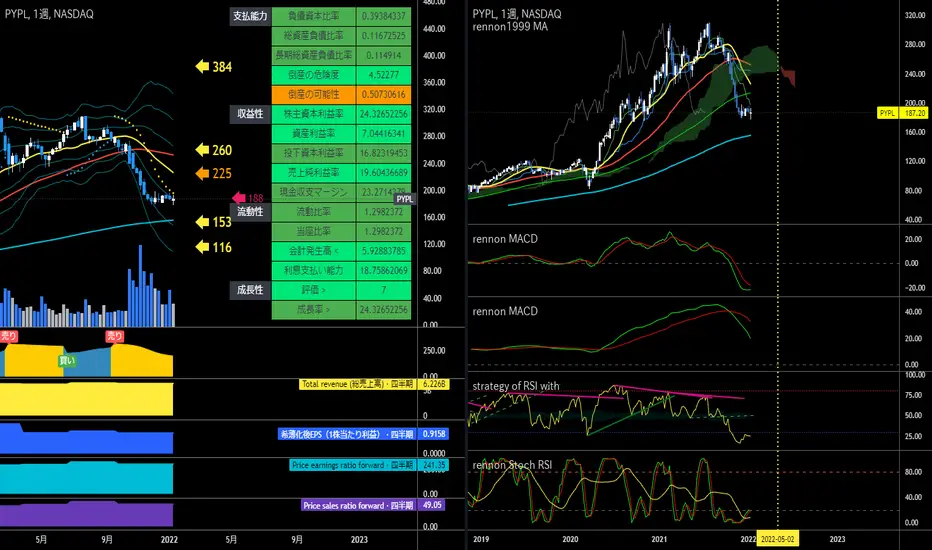Click the Price sales ratio forward label
Viewport: 932px width, 550px height.
click(358, 505)
